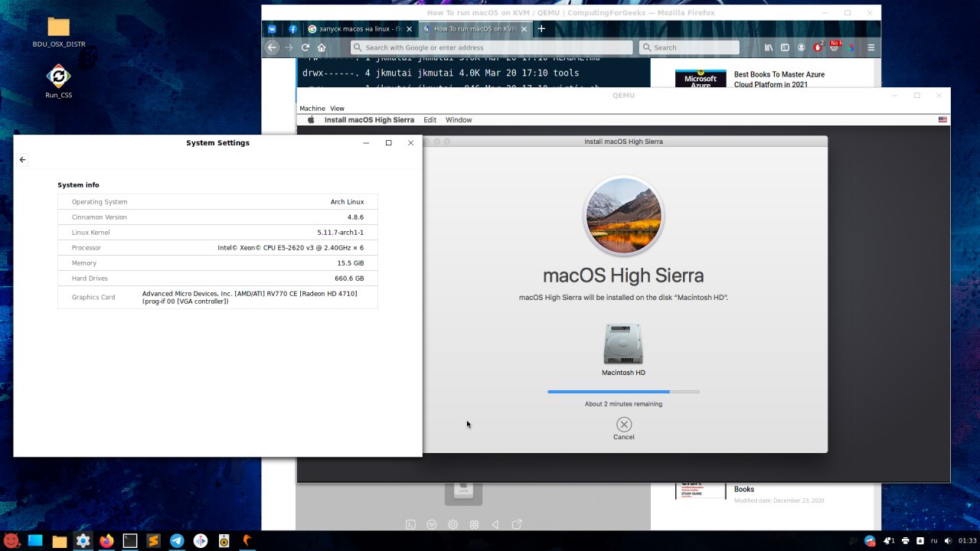Focus the Firefox Search box
Viewport: 980px width, 551px height.
coord(689,47)
